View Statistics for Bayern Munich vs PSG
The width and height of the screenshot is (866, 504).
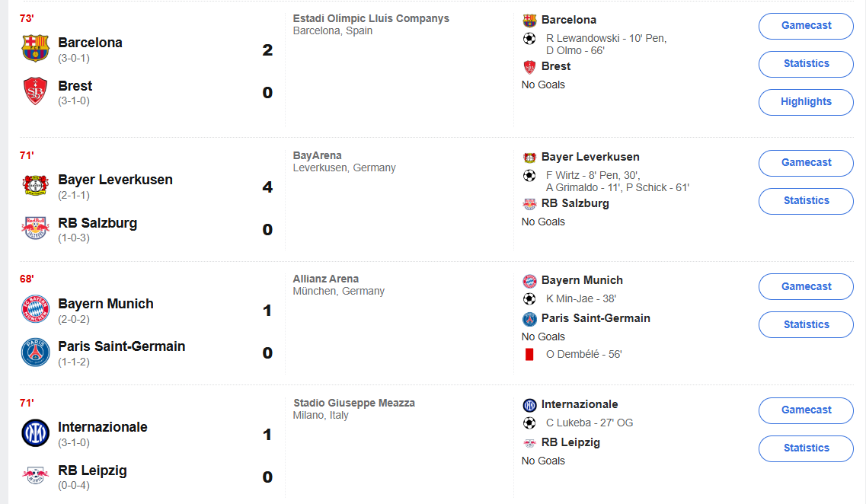click(806, 325)
